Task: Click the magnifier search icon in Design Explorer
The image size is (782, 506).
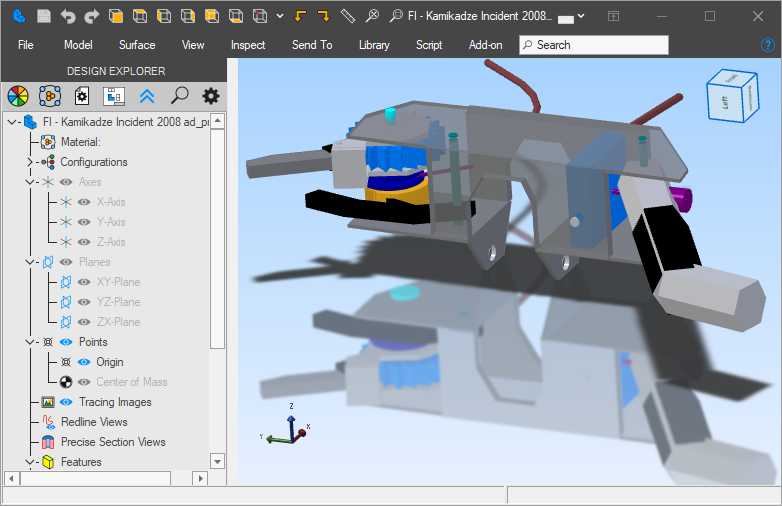Action: click(179, 96)
